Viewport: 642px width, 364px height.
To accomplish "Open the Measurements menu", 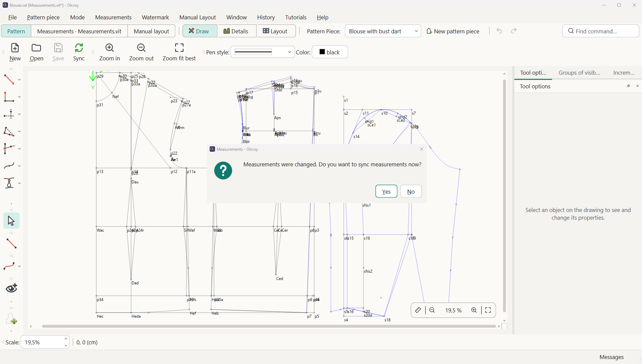I will pos(113,17).
